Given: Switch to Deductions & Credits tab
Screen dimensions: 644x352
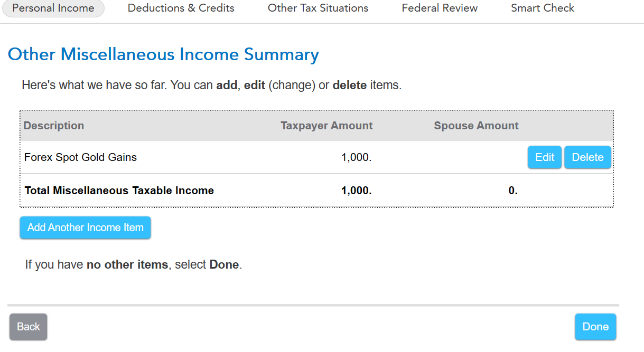Looking at the screenshot, I should coord(181,8).
